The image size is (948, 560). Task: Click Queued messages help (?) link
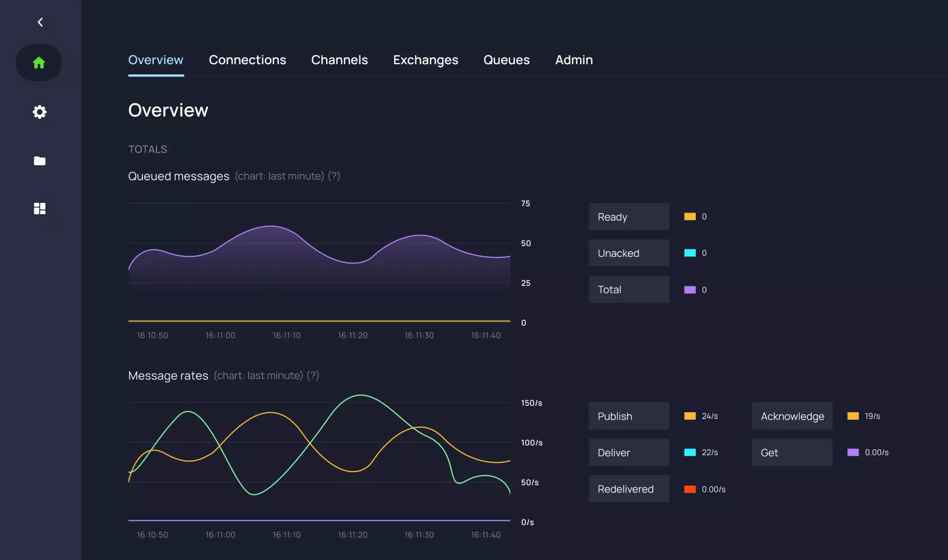(x=334, y=176)
